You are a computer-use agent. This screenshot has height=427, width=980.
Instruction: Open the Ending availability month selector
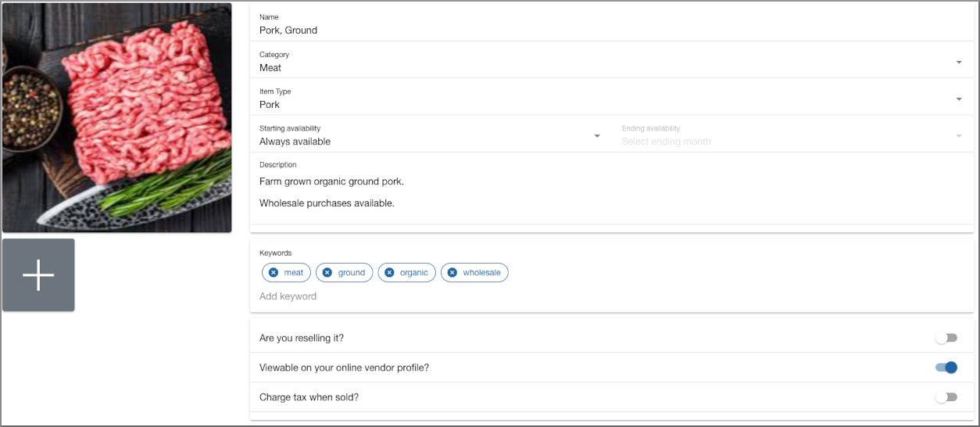pyautogui.click(x=792, y=135)
